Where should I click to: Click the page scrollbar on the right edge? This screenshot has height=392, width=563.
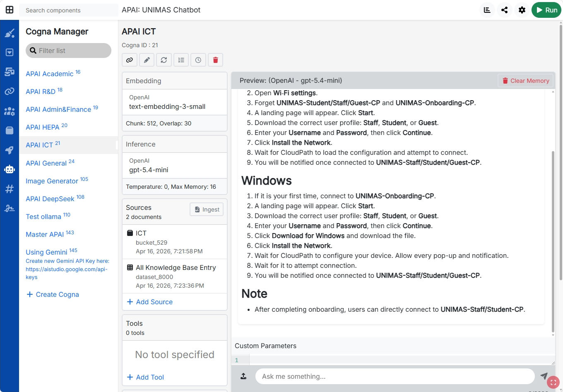(x=561, y=152)
